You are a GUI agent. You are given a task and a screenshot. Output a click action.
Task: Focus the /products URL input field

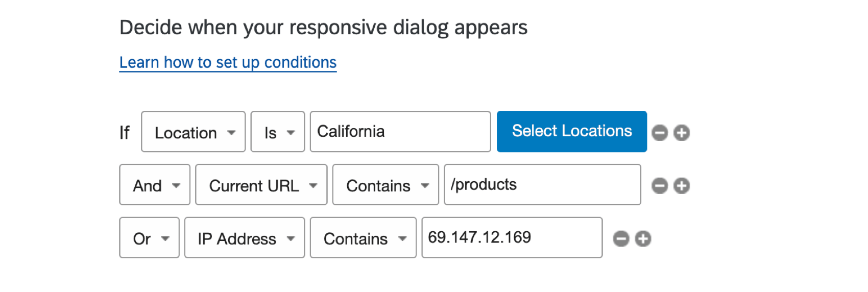coord(542,185)
